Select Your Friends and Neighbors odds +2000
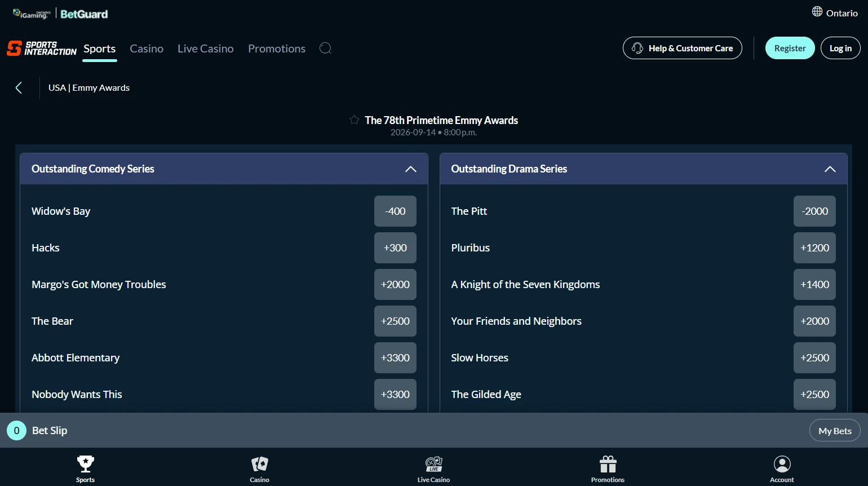This screenshot has width=868, height=486. tap(814, 321)
